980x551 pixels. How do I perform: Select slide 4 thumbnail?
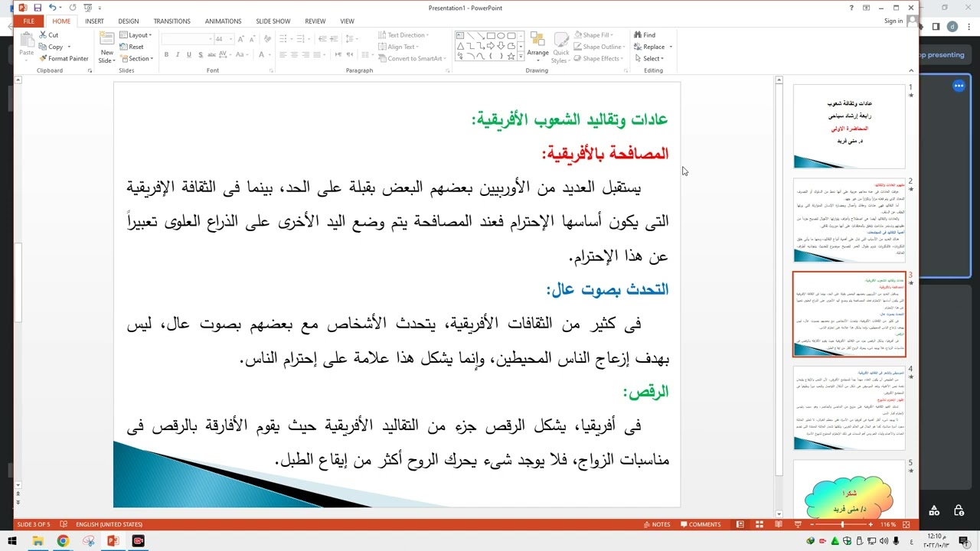(x=850, y=408)
